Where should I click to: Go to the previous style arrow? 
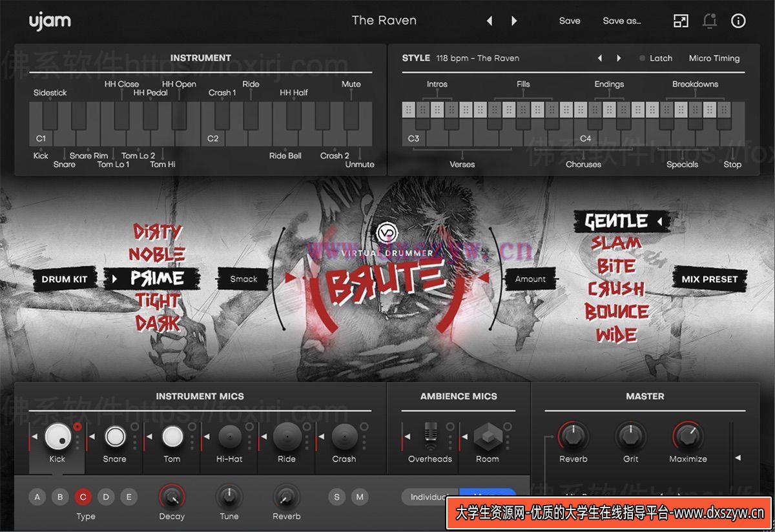[x=600, y=58]
